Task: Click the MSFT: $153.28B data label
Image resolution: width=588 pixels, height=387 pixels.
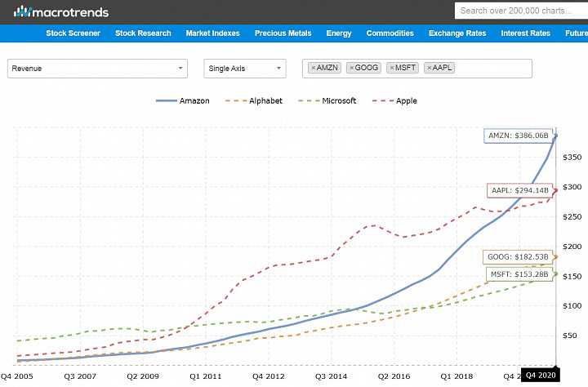Action: pos(519,274)
